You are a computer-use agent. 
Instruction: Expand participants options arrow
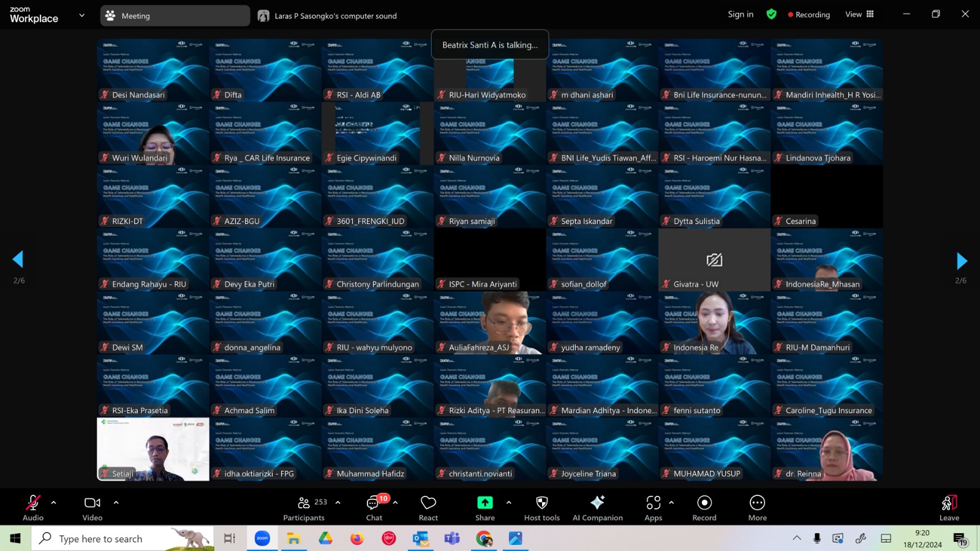(337, 503)
